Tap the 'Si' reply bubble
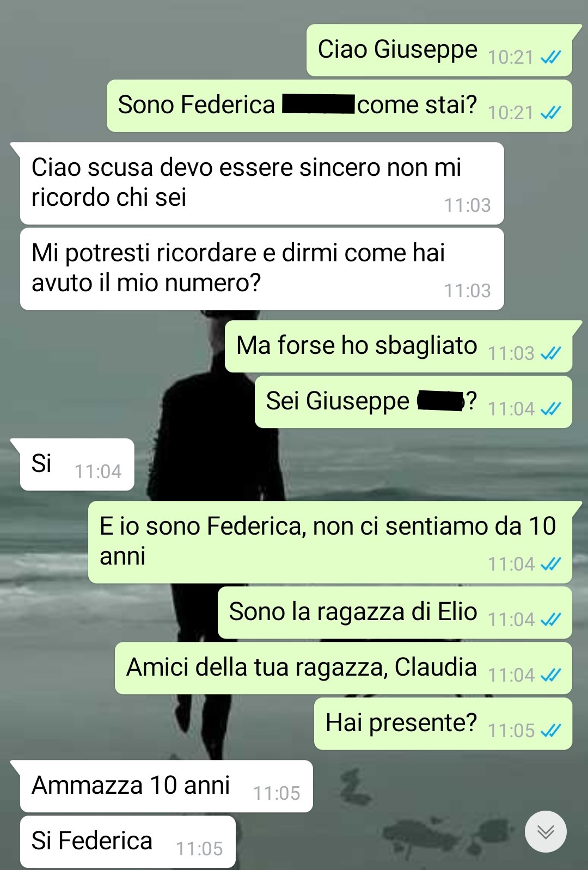This screenshot has height=870, width=588. pos(77,464)
